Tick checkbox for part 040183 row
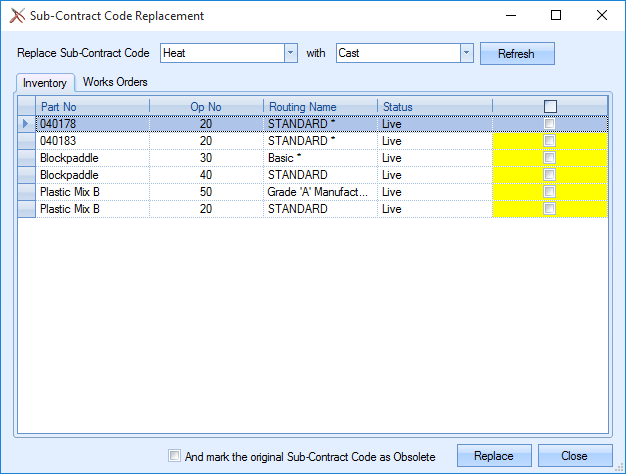The width and height of the screenshot is (626, 474). click(x=550, y=141)
